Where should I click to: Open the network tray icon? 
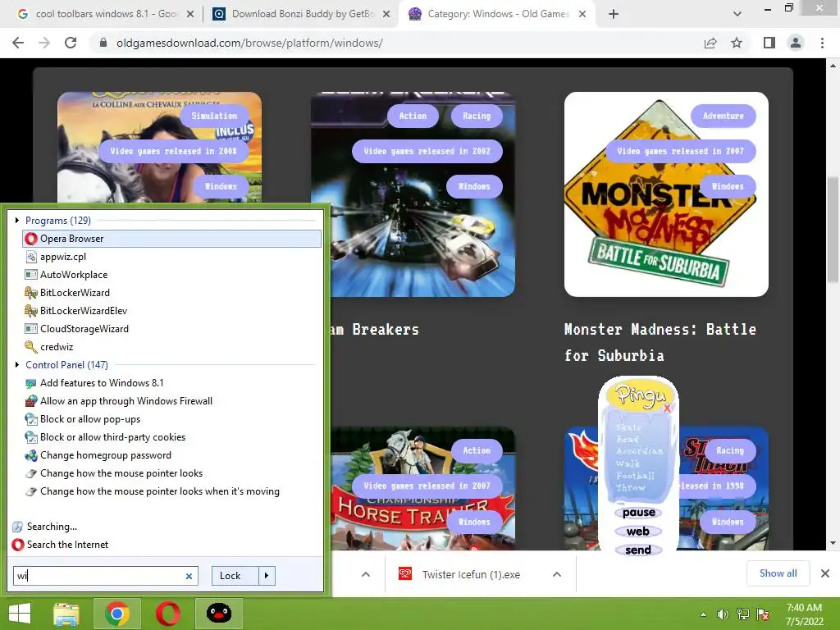(743, 614)
